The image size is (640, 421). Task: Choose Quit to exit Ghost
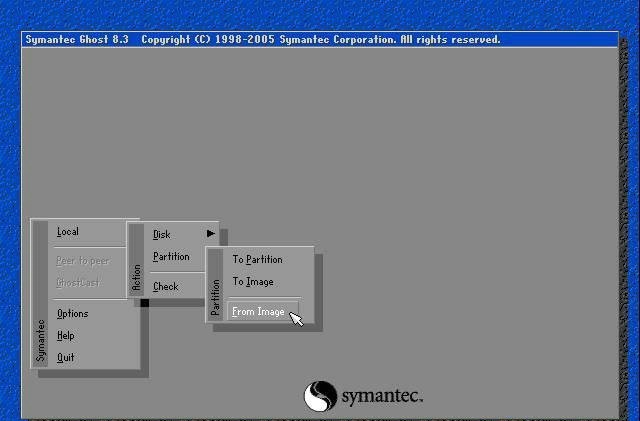pyautogui.click(x=66, y=358)
